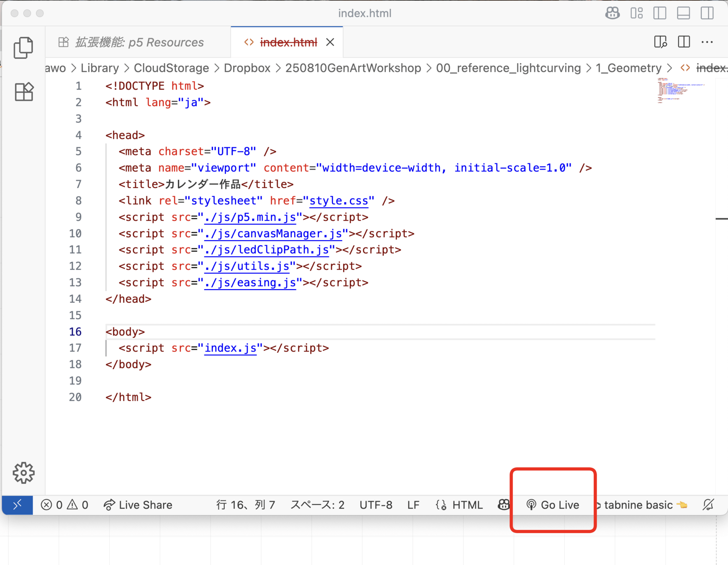Click Go Live in status bar

[x=553, y=505]
